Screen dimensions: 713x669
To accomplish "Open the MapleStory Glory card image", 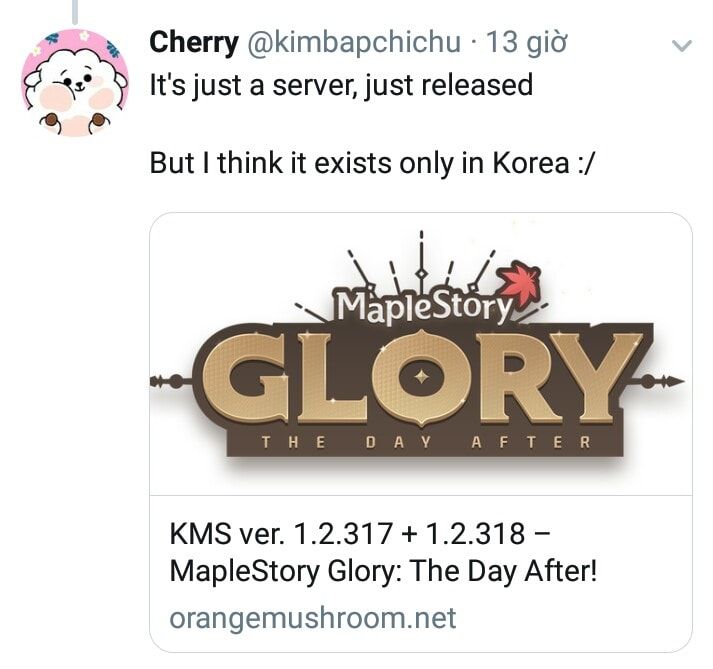I will pyautogui.click(x=421, y=354).
